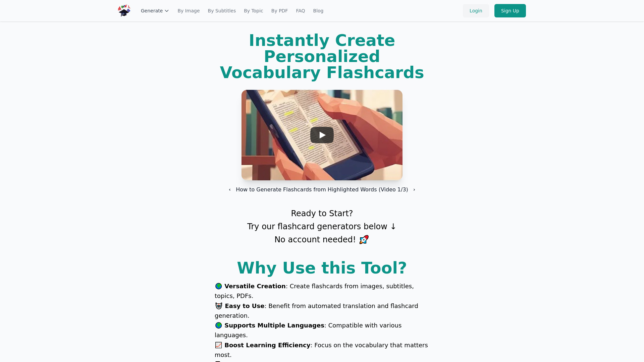Click the Login button
Screen dimensions: 644x362
[x=476, y=11]
